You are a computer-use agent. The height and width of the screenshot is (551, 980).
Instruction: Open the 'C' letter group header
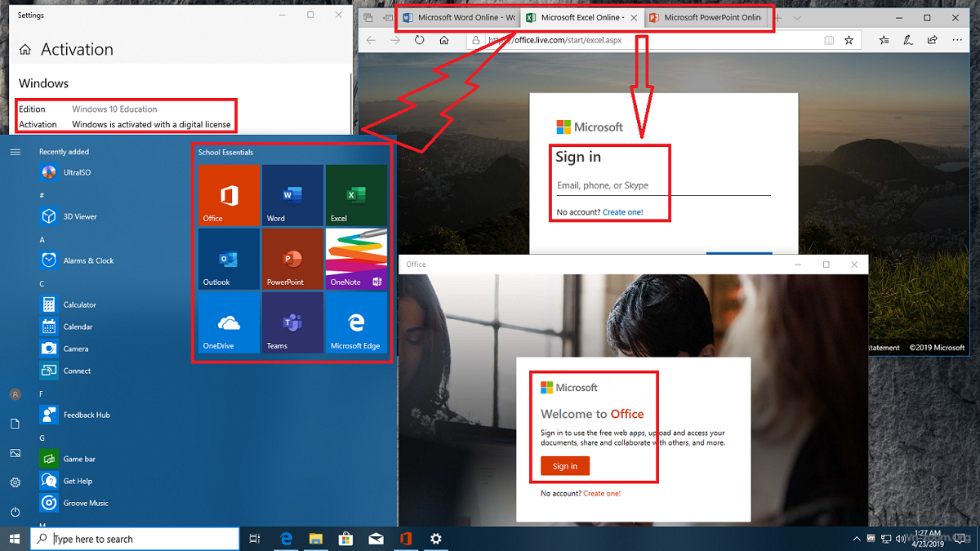pyautogui.click(x=42, y=283)
